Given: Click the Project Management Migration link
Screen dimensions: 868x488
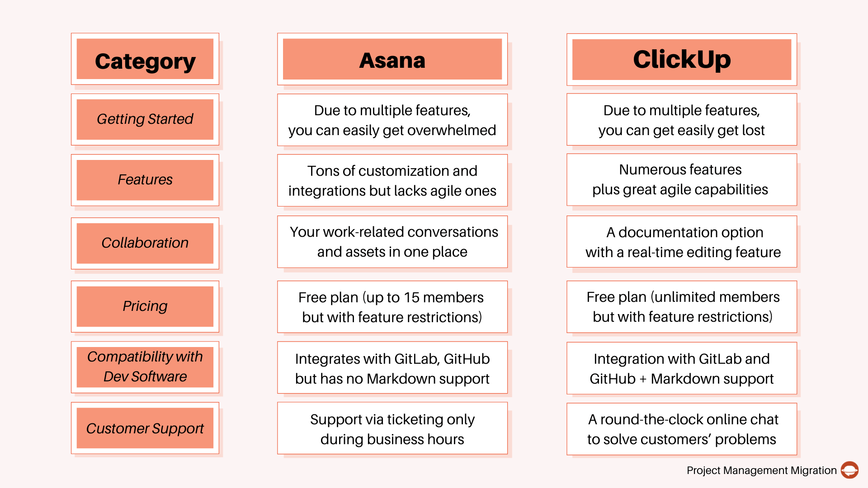Looking at the screenshot, I should [x=771, y=471].
